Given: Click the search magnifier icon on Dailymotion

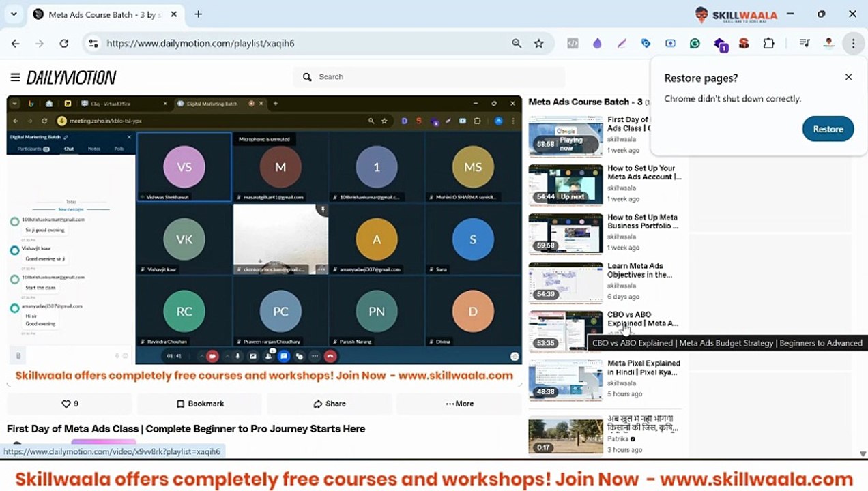Looking at the screenshot, I should (307, 77).
